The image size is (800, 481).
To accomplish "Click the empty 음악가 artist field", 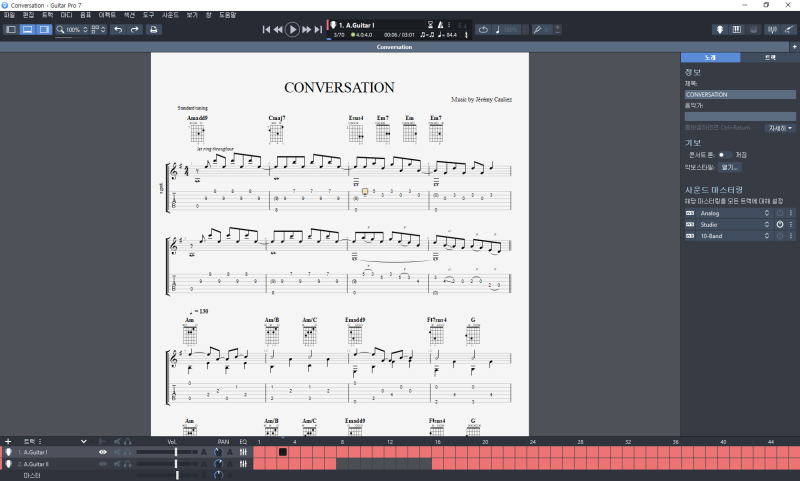I will (x=740, y=116).
